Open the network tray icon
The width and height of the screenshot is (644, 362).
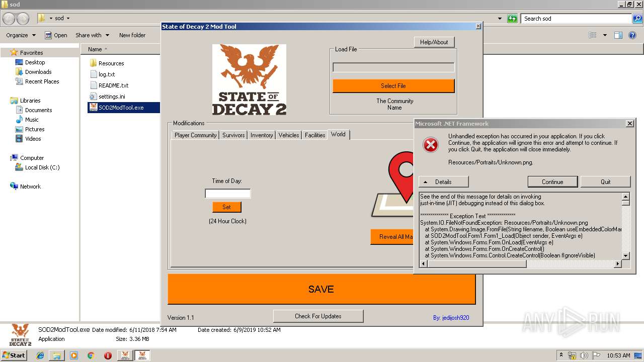pyautogui.click(x=572, y=355)
